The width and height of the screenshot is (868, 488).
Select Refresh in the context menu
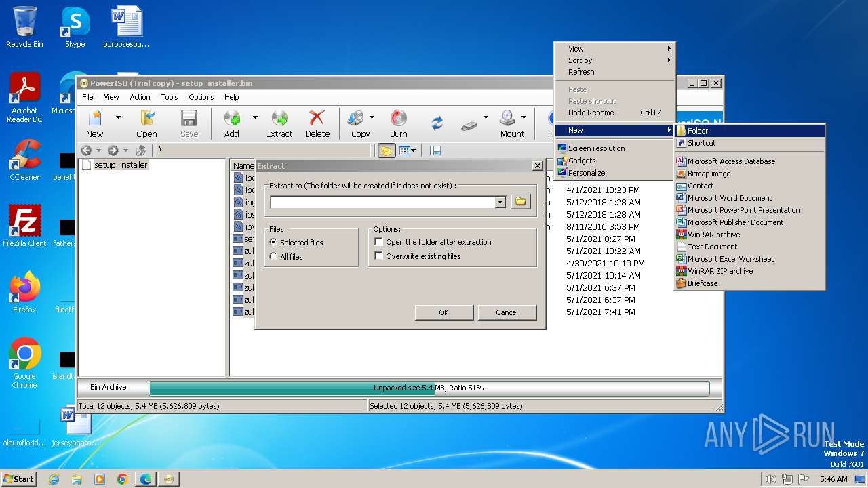click(x=614, y=72)
